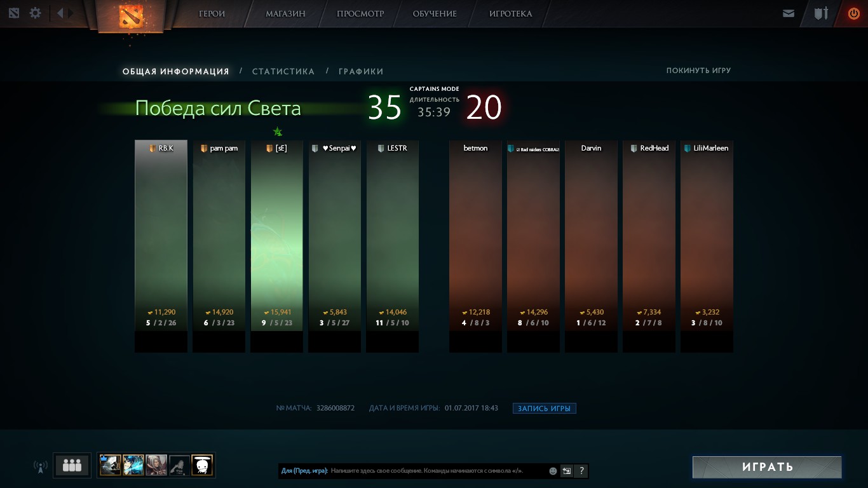Select player name RB.K
The width and height of the screenshot is (868, 488).
(166, 148)
